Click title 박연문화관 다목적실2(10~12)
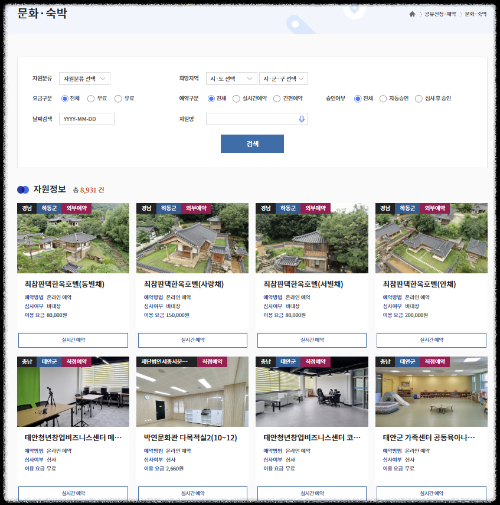500x505 pixels. (x=190, y=438)
